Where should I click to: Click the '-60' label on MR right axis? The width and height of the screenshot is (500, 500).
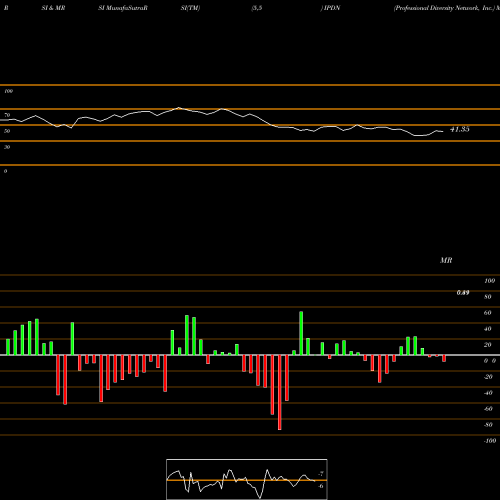[488, 409]
